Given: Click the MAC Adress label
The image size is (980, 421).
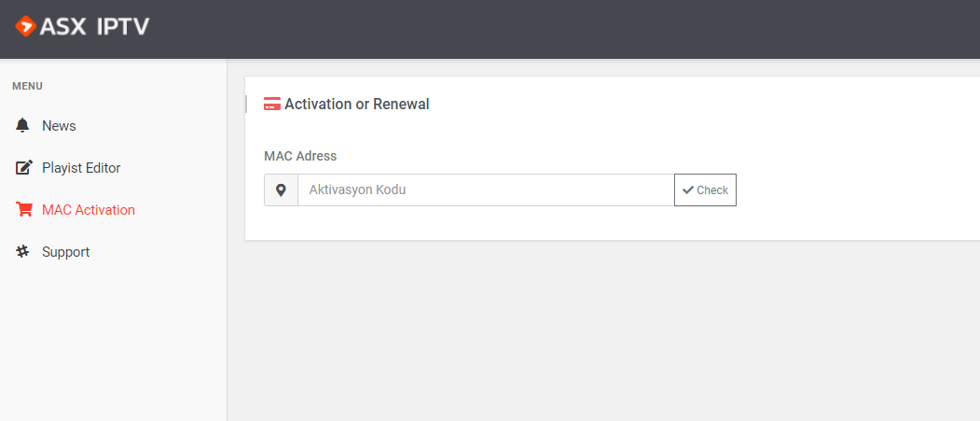Looking at the screenshot, I should tap(300, 156).
